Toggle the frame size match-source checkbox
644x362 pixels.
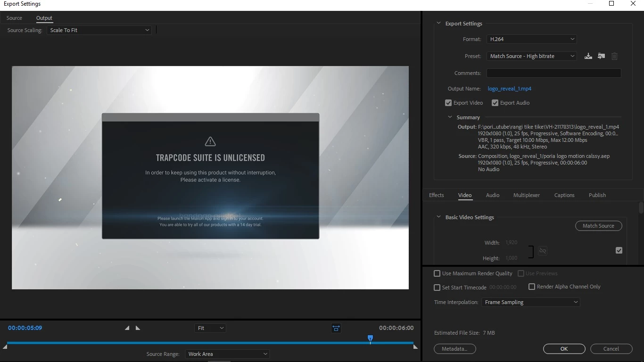click(619, 250)
